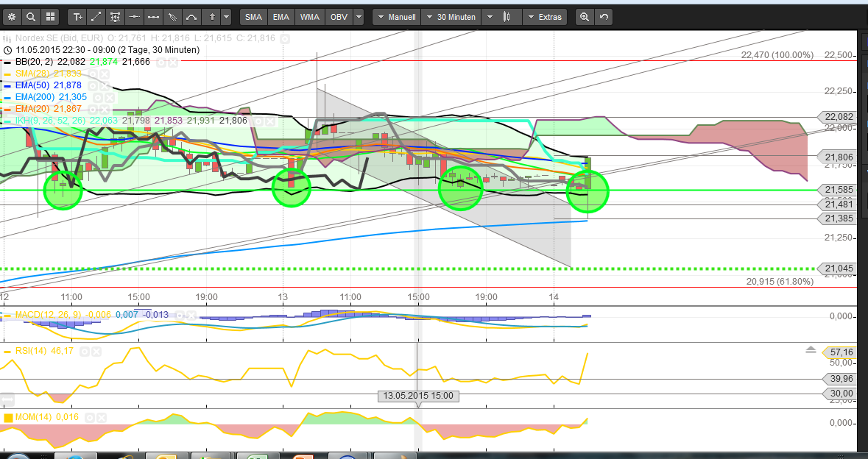This screenshot has width=868, height=459.
Task: Open chart settings gear in toolbar
Action: 12,17
